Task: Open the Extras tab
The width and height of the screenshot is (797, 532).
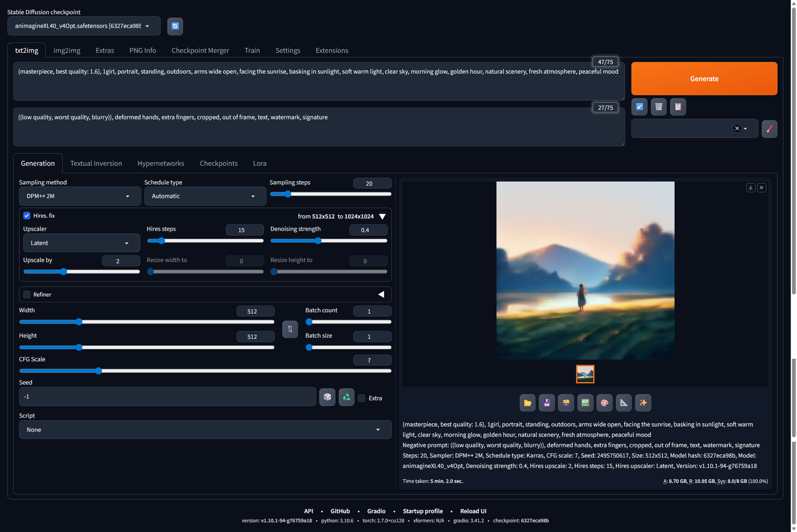Action: [105, 50]
